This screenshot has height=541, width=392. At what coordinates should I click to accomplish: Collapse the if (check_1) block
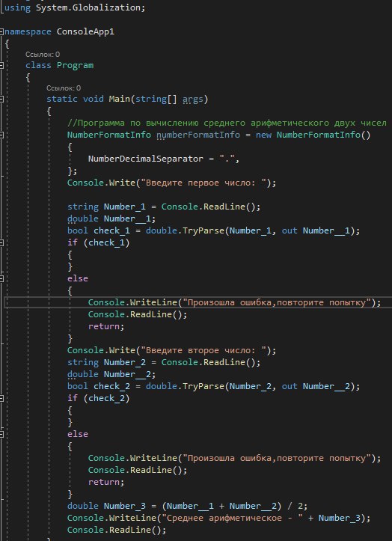pyautogui.click(x=1, y=243)
